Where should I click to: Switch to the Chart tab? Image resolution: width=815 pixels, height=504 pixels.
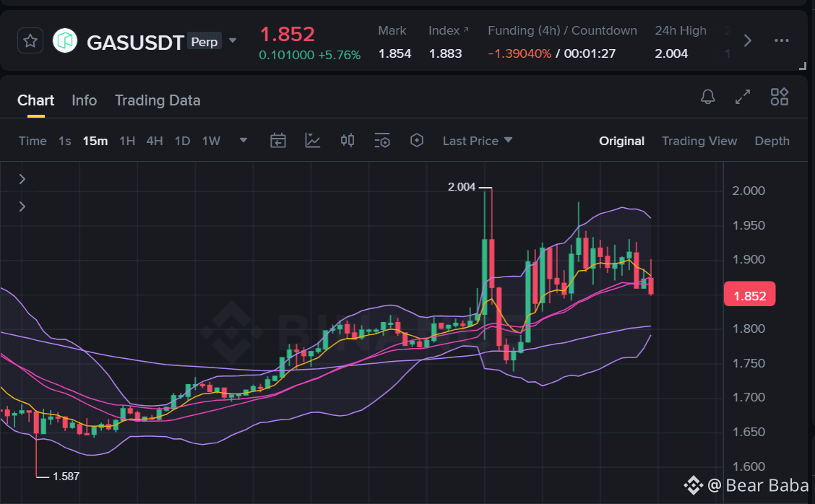point(36,100)
